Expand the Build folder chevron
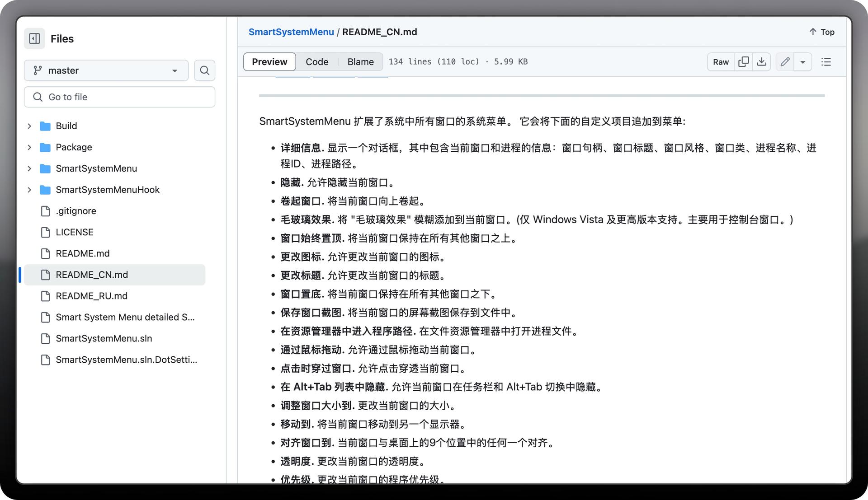This screenshot has width=868, height=500. click(x=29, y=126)
